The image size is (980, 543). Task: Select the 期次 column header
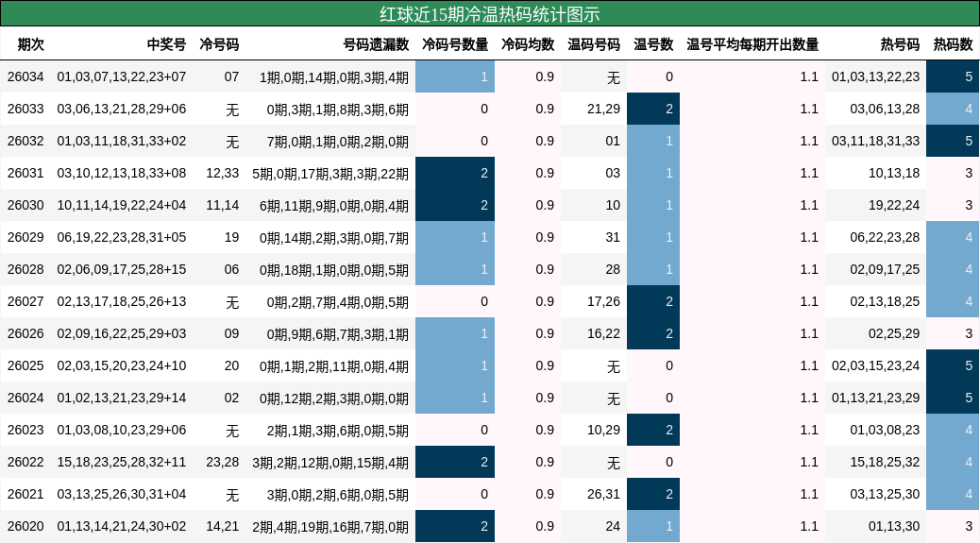[30, 44]
